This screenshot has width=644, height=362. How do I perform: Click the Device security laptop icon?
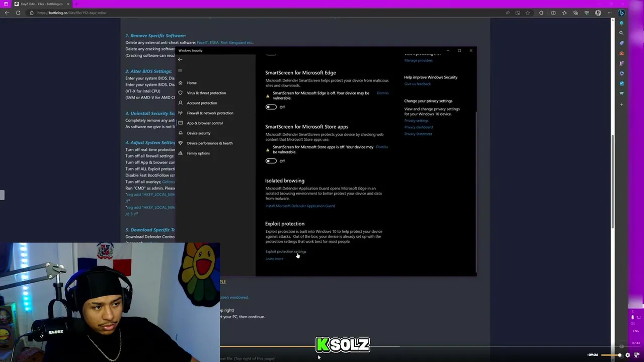[x=180, y=133]
